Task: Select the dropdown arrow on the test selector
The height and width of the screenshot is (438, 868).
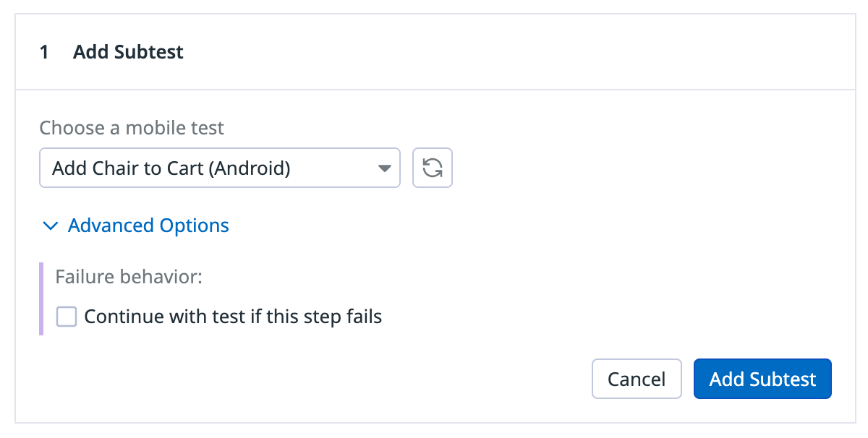Action: (386, 168)
